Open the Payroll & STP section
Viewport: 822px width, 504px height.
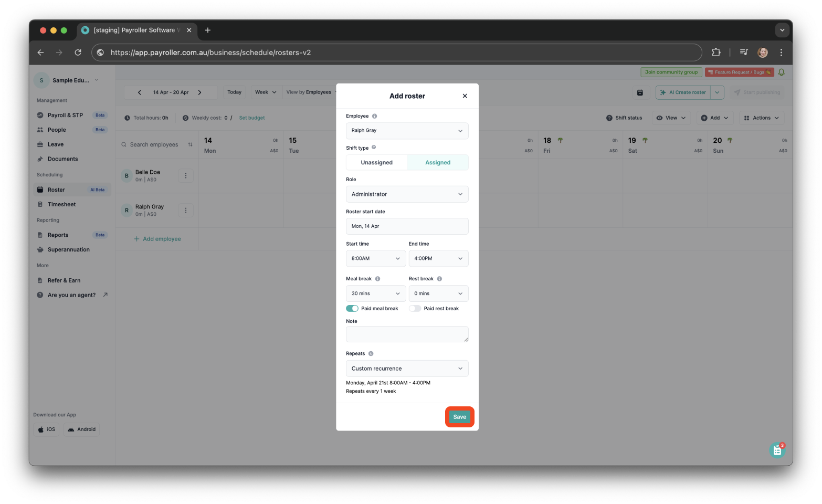click(65, 115)
